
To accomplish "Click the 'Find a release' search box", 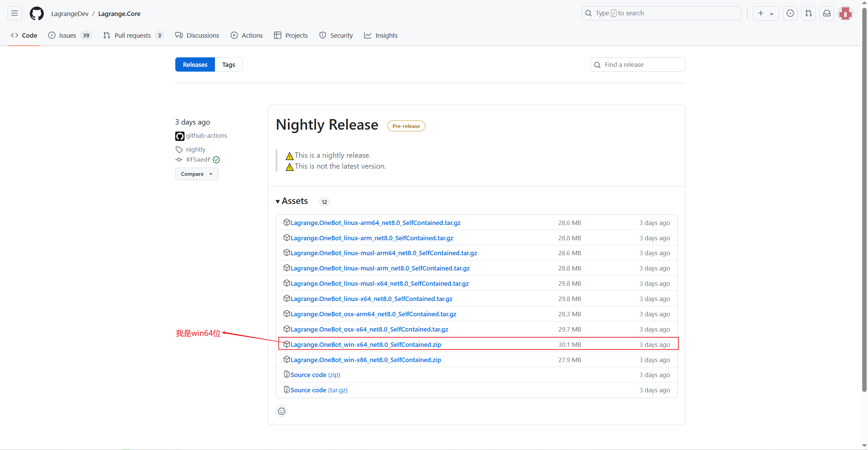I will [637, 64].
